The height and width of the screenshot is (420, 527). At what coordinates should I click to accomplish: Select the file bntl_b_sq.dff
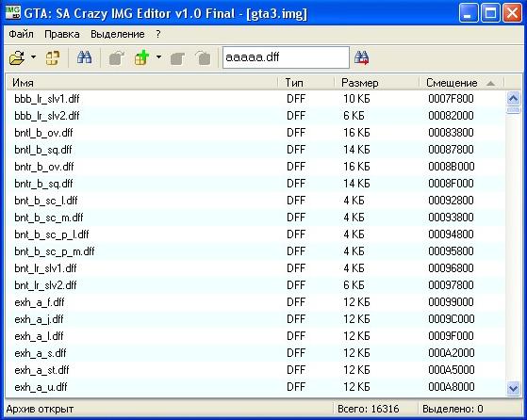click(x=43, y=150)
